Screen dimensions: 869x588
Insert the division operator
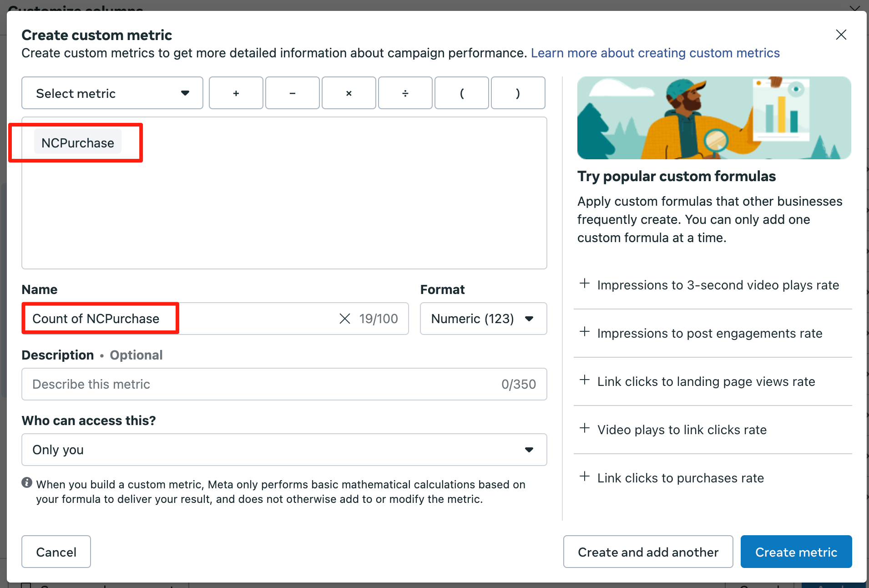click(405, 93)
